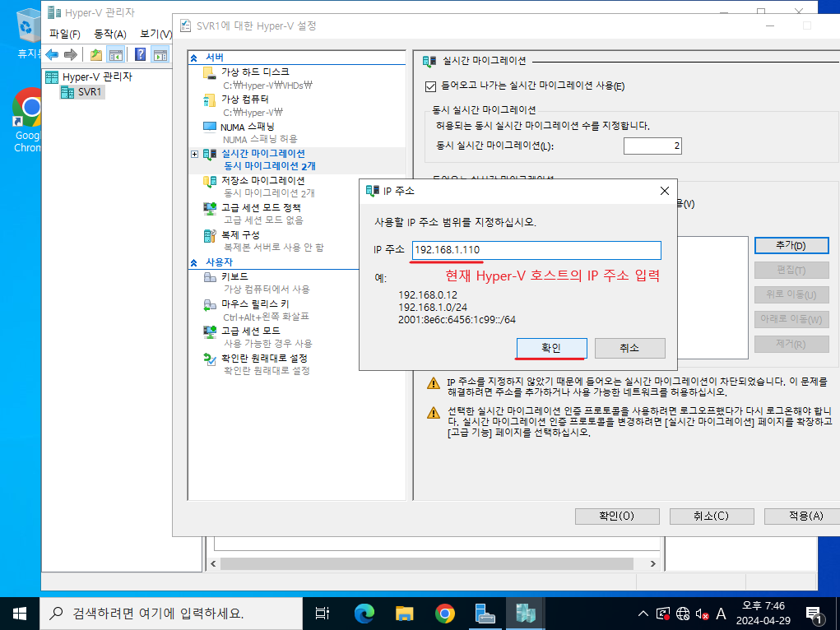This screenshot has width=840, height=630.
Task: Choose the NUMA 스패닝 monitor icon
Action: point(210,127)
